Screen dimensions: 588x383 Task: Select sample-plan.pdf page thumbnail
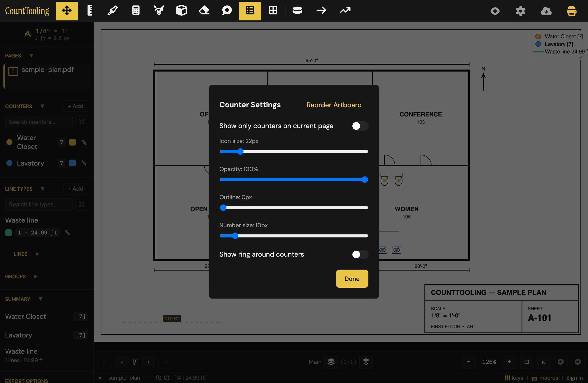click(47, 76)
